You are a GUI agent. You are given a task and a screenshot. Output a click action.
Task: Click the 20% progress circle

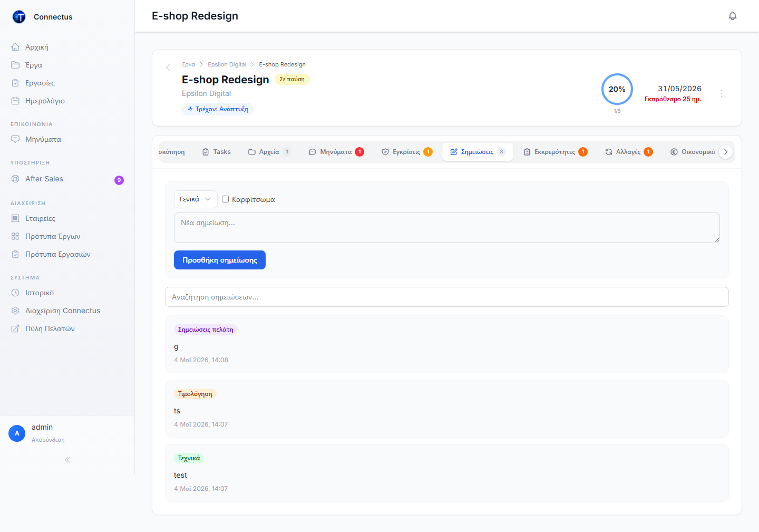617,89
